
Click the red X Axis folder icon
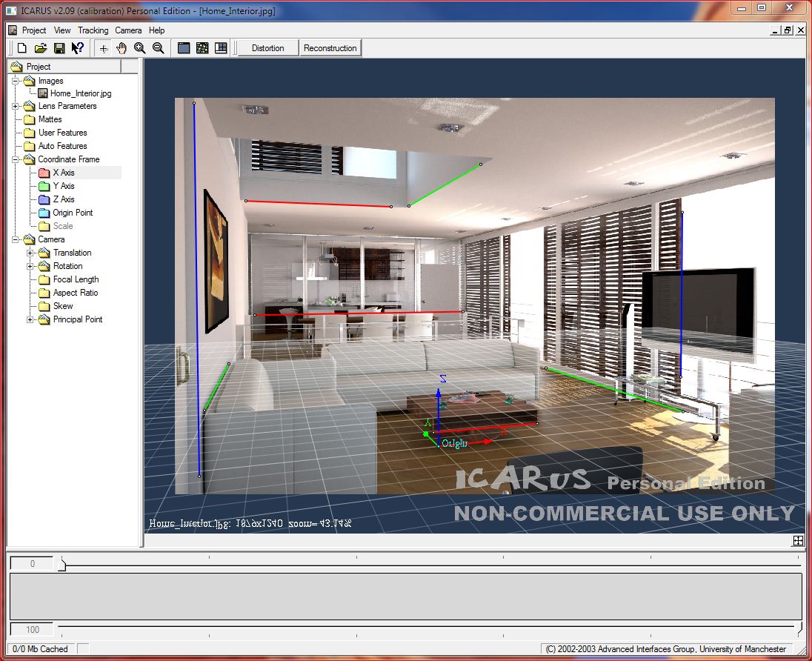click(x=44, y=173)
